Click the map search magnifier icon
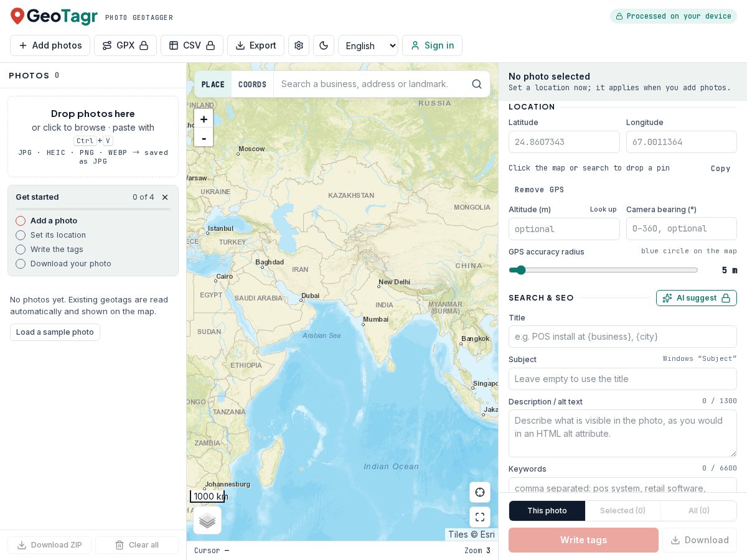The width and height of the screenshot is (747, 560). [477, 84]
